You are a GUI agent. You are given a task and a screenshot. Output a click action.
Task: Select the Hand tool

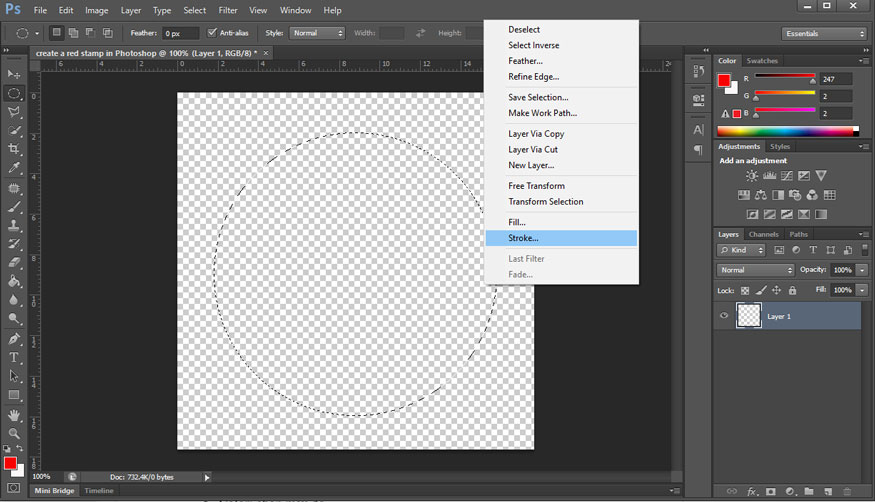click(x=14, y=414)
